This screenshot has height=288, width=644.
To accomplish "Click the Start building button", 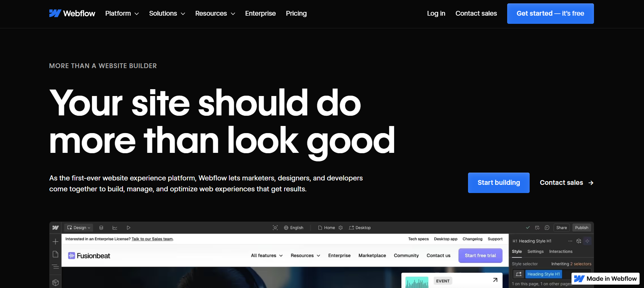I will click(x=499, y=183).
